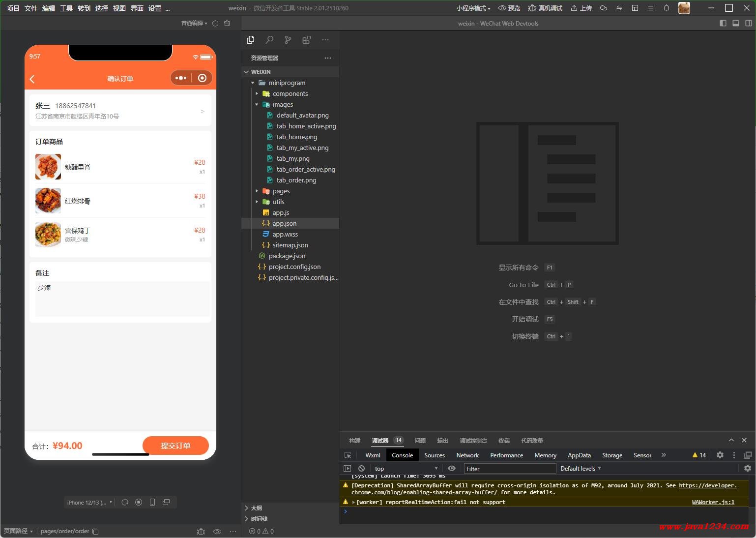Click the console Filter input field
Image resolution: width=756 pixels, height=538 pixels.
click(509, 469)
